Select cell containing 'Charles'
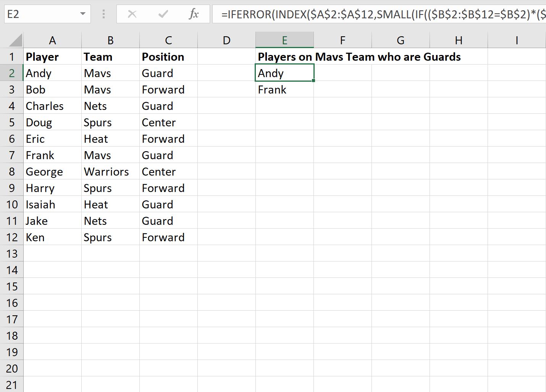546x392 pixels. (52, 106)
